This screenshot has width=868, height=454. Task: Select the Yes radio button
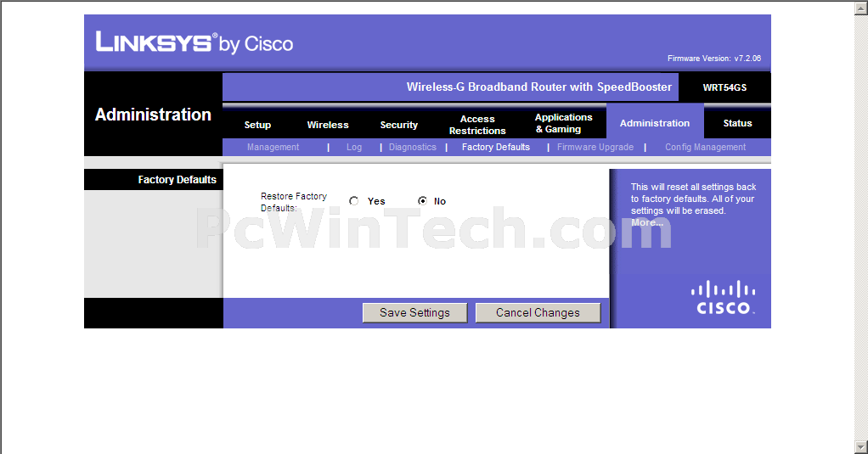pyautogui.click(x=353, y=201)
